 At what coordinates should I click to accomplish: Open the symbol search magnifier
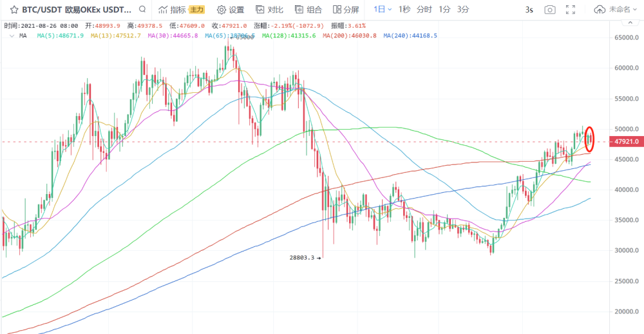142,9
